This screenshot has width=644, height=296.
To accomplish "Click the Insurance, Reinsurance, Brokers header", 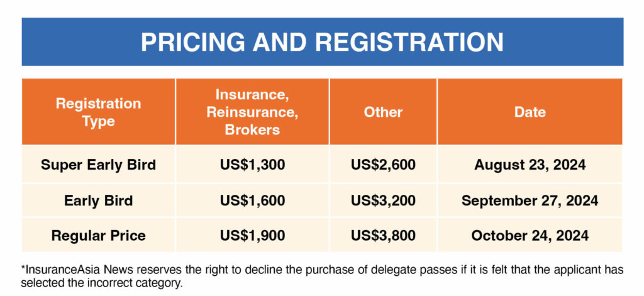I will (x=252, y=112).
